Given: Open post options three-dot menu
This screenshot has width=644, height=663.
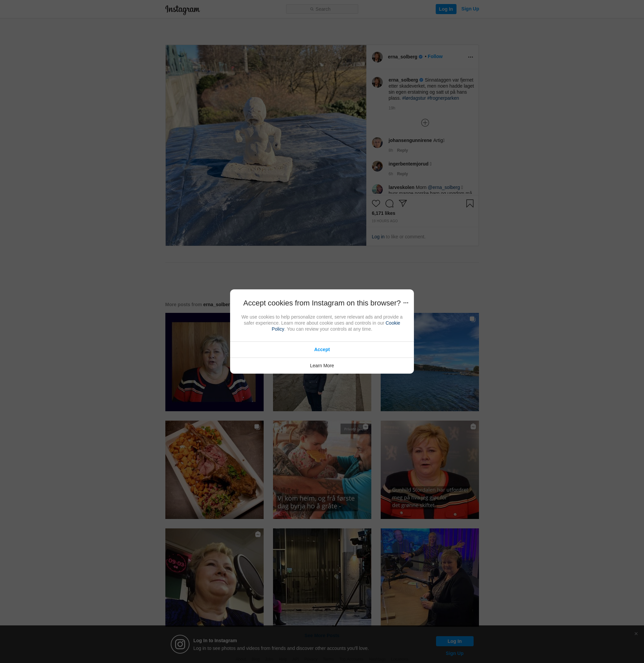Looking at the screenshot, I should coord(470,57).
